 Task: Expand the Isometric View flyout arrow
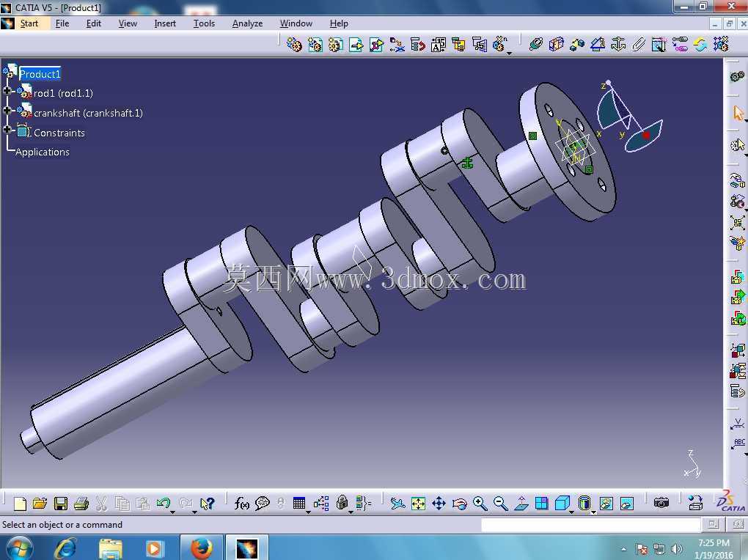571,512
